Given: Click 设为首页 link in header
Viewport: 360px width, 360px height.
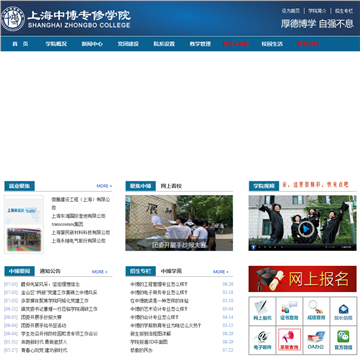Looking at the screenshot, I should click(x=291, y=11).
